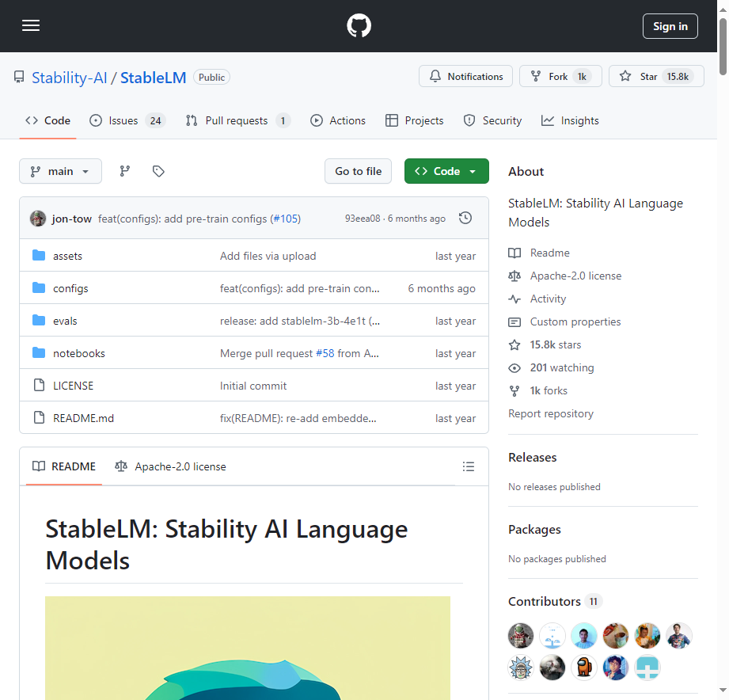Click the StableLM README banner image
729x700 pixels.
click(247, 648)
